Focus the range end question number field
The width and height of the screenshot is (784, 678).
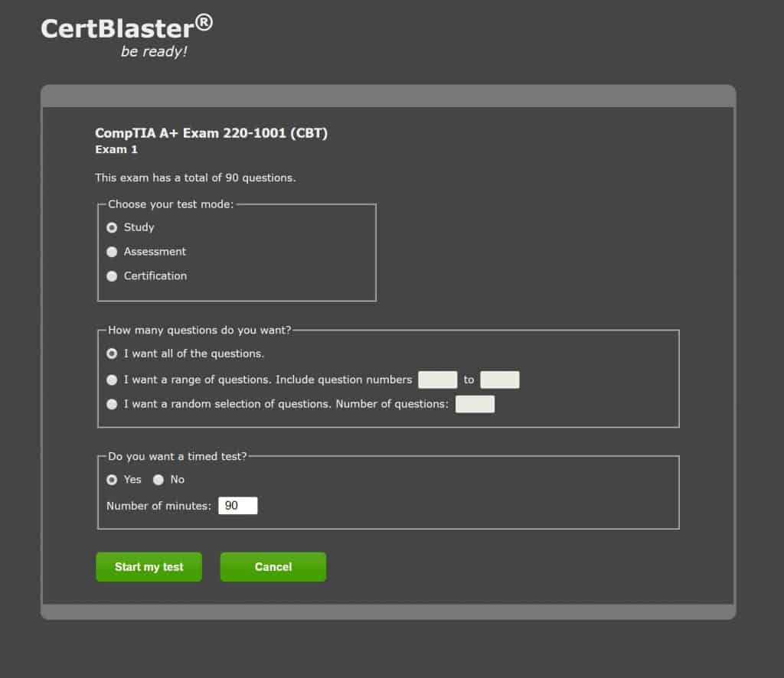coord(499,380)
